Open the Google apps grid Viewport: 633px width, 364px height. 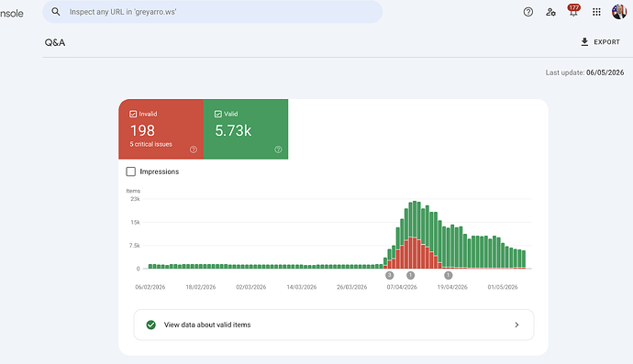[596, 12]
